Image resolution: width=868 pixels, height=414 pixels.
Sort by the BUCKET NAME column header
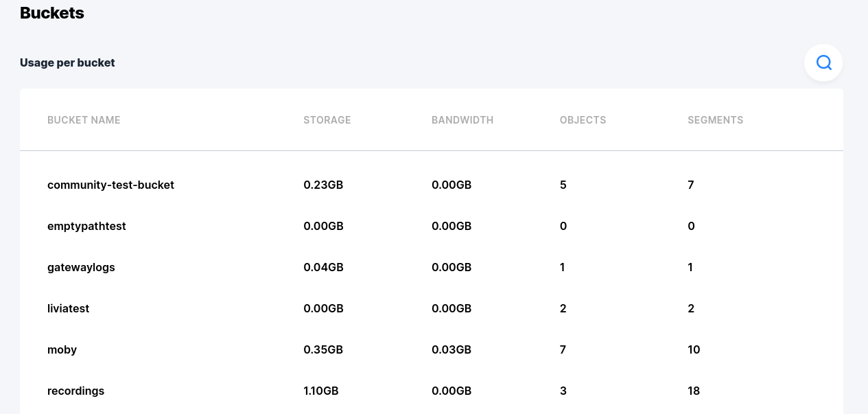[x=84, y=119]
